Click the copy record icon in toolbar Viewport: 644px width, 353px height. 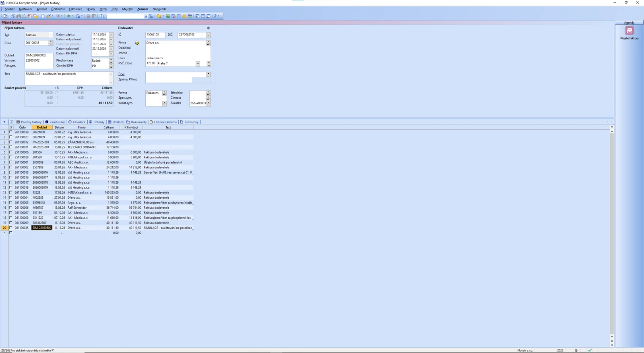101,16
